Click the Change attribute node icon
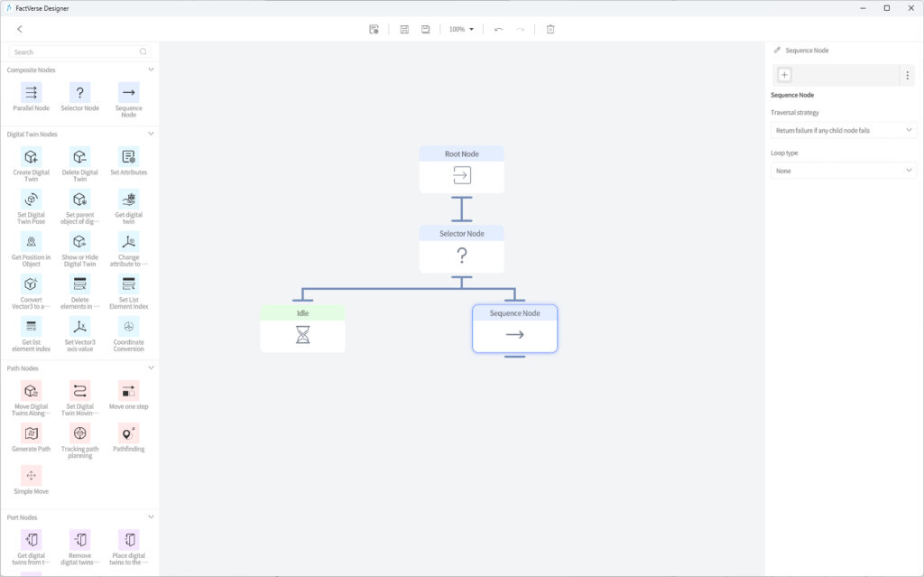Viewport: 924px width, 577px height. coord(128,242)
